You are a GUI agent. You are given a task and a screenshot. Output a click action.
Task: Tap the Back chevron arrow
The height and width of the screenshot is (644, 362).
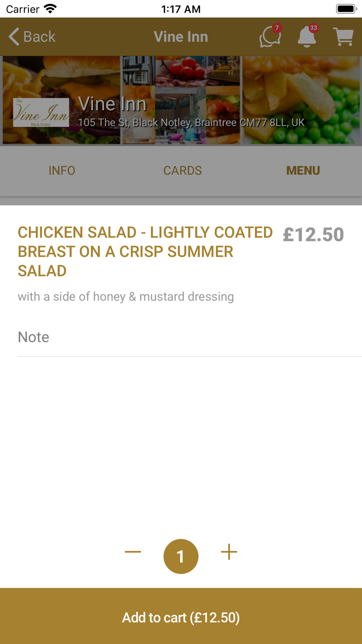click(14, 37)
